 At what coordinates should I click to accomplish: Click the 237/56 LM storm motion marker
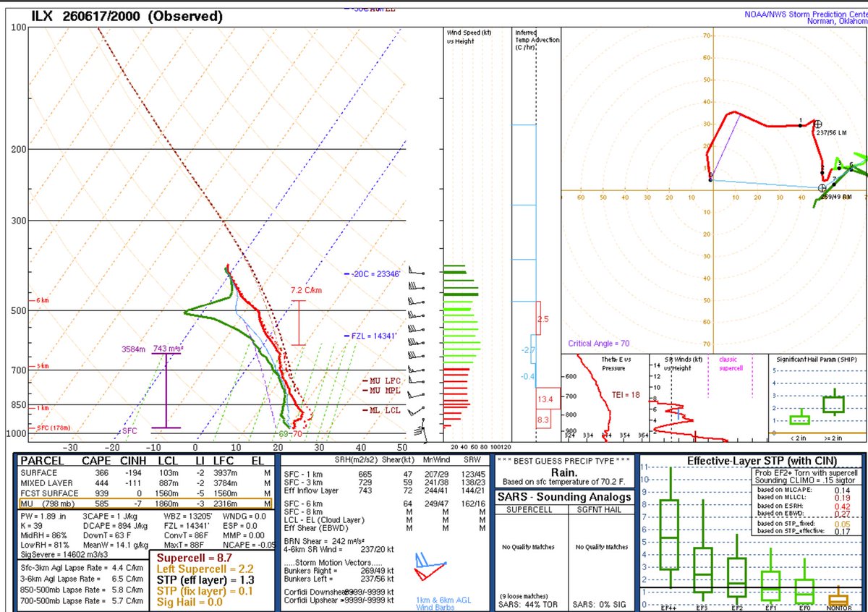(x=818, y=124)
